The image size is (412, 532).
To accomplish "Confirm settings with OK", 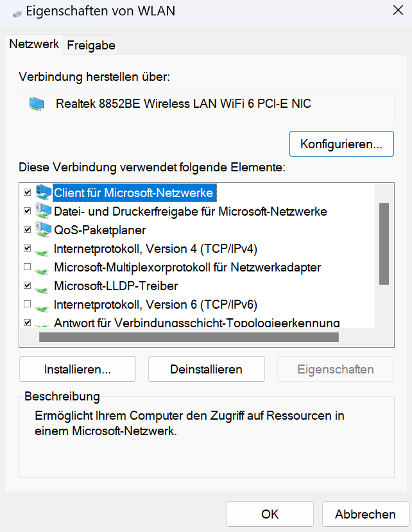I will (270, 514).
